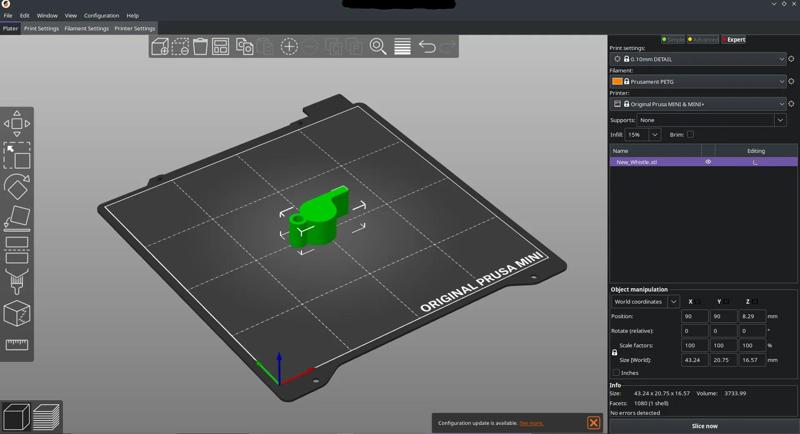Select Simple mode
This screenshot has height=434, width=800.
tap(673, 40)
